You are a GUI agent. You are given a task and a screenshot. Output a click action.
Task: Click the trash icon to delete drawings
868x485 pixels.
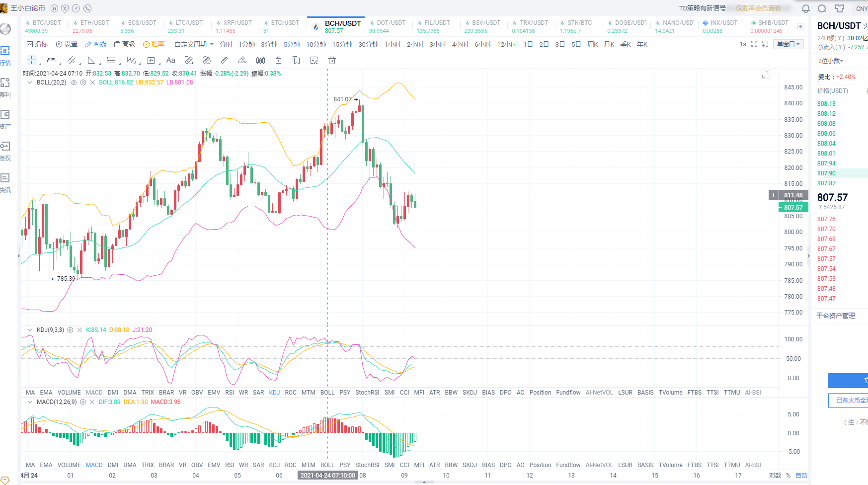(332, 60)
